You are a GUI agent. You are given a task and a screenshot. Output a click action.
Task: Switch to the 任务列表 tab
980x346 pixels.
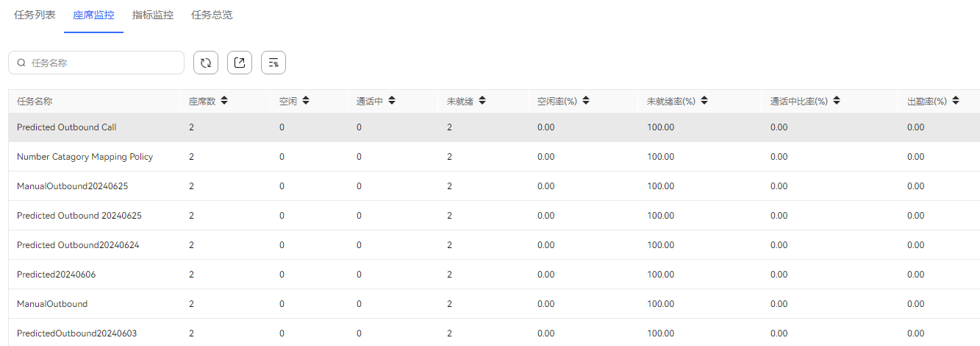coord(35,15)
